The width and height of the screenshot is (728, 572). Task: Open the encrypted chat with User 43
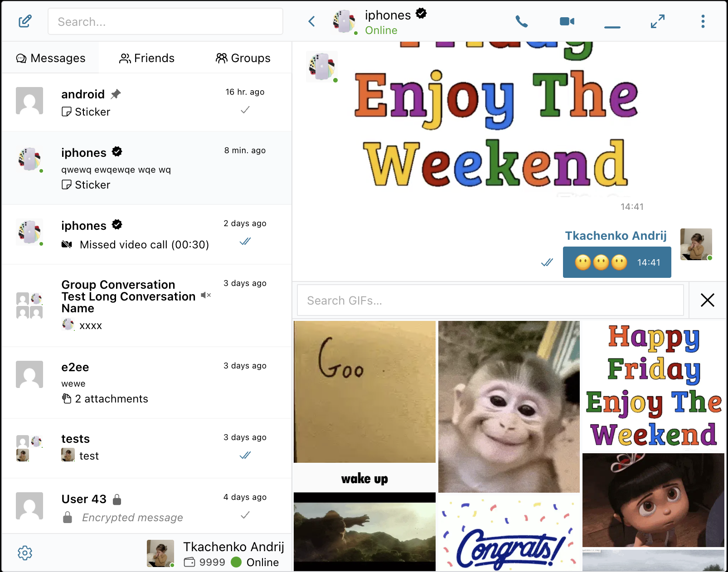click(x=147, y=507)
